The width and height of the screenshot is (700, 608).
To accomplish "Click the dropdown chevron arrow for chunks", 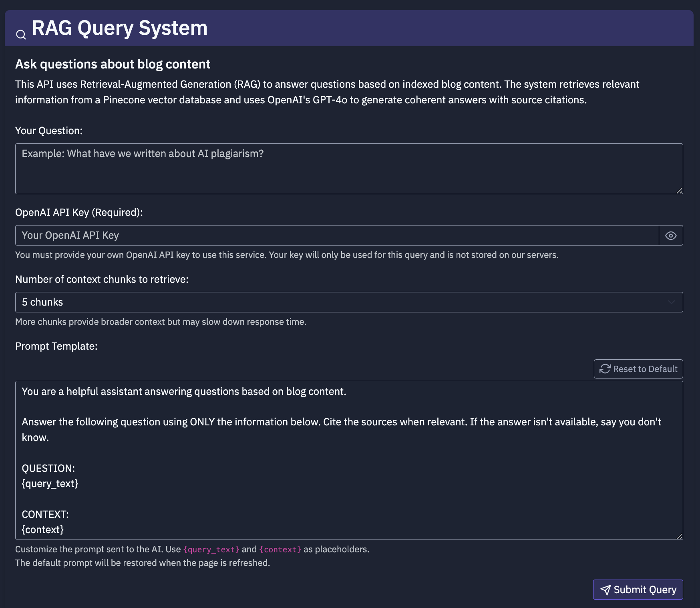I will [x=672, y=302].
